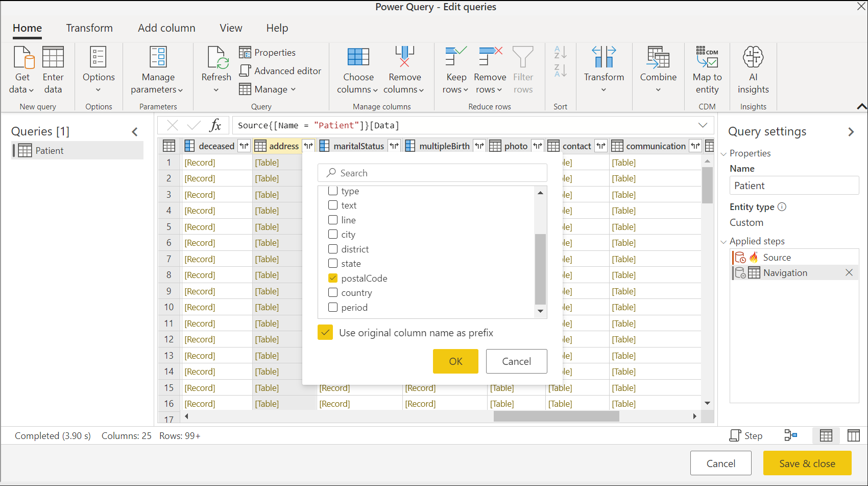868x486 pixels.
Task: Click the column list vertical scrollbar
Action: coord(540,268)
